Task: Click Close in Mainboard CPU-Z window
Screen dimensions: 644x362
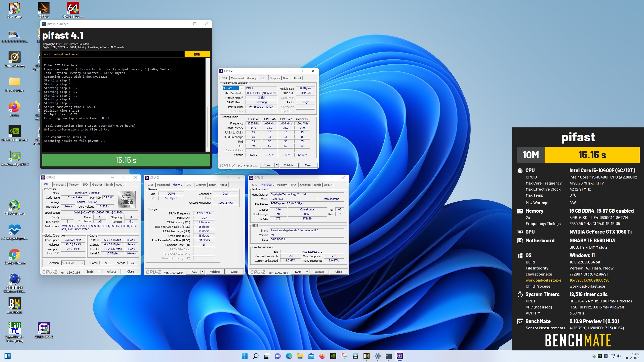Action: 339,272
